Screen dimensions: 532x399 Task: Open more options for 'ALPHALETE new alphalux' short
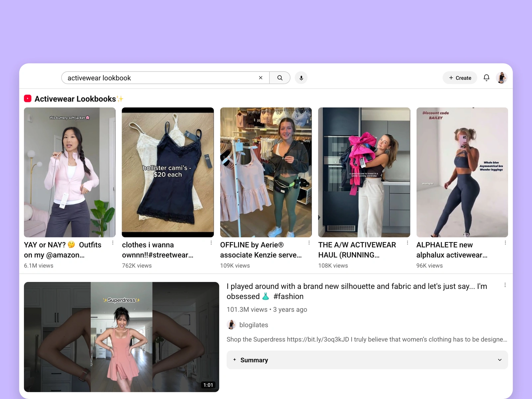pos(505,243)
